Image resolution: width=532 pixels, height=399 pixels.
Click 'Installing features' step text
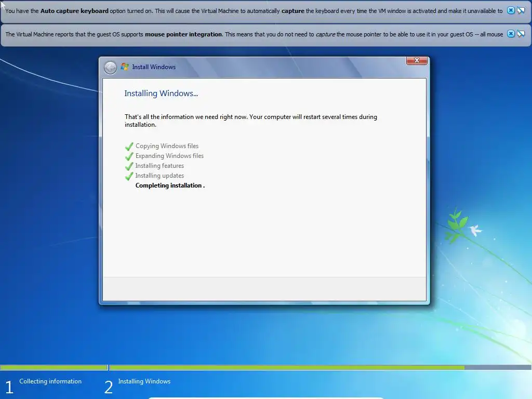coord(159,166)
